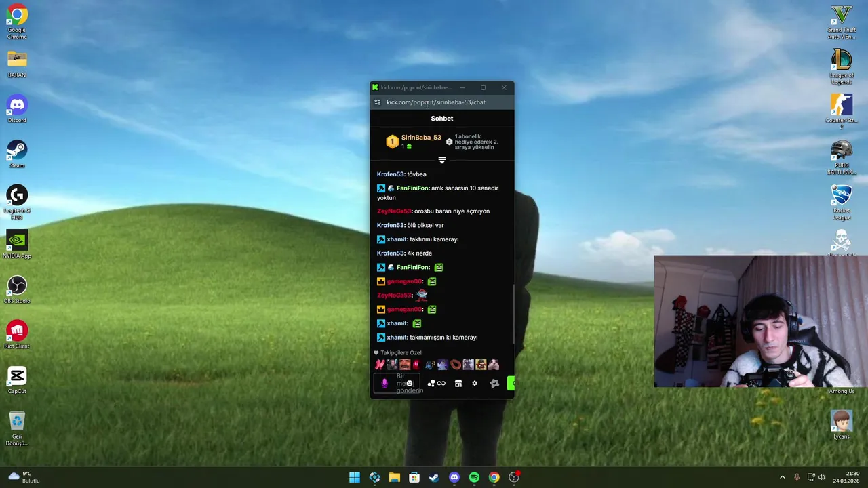The width and height of the screenshot is (868, 488).
Task: Open the BARAN folder on desktop
Action: pyautogui.click(x=17, y=65)
